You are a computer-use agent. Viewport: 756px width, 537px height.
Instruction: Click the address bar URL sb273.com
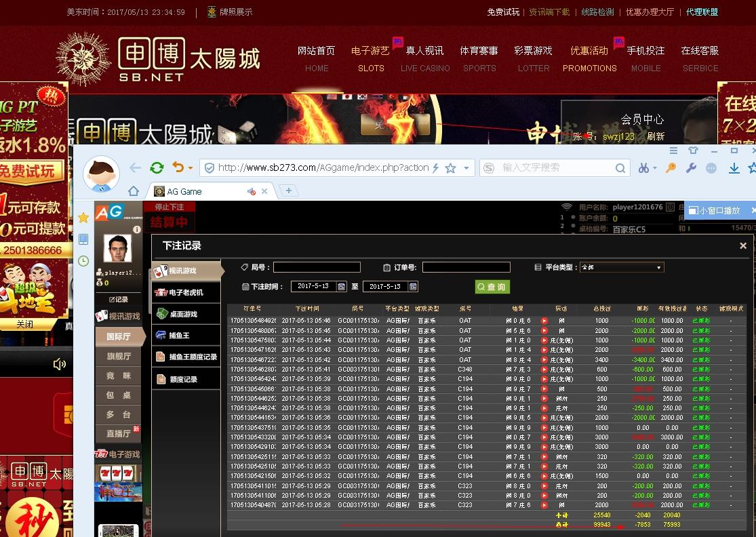pos(323,167)
